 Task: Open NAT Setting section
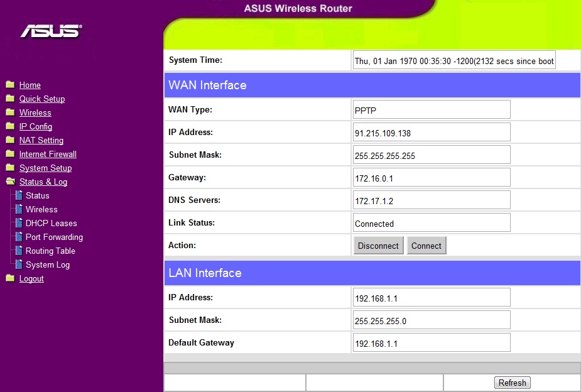(x=41, y=141)
